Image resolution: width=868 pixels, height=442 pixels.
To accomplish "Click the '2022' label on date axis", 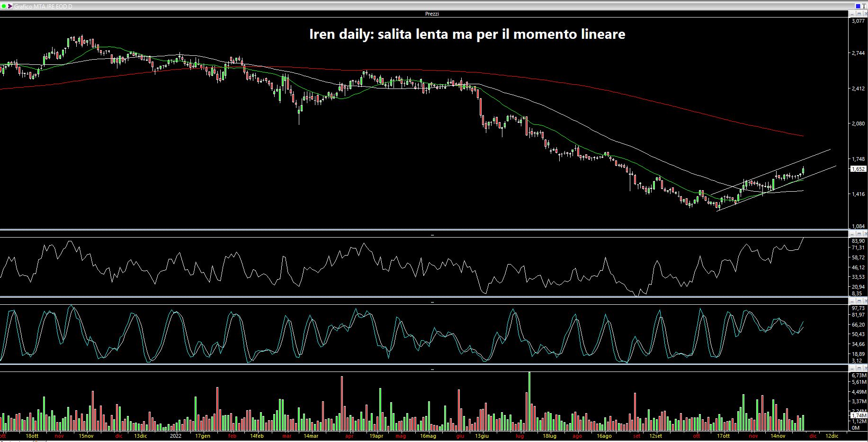I will tap(176, 436).
